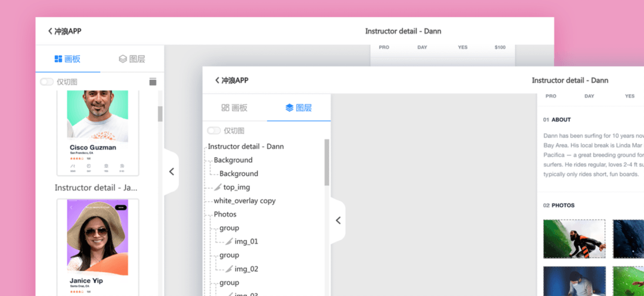Select group above img_02
This screenshot has height=296, width=644.
click(x=229, y=255)
